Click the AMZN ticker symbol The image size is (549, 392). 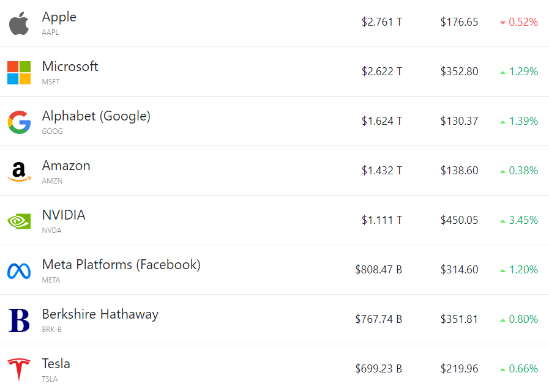52,181
